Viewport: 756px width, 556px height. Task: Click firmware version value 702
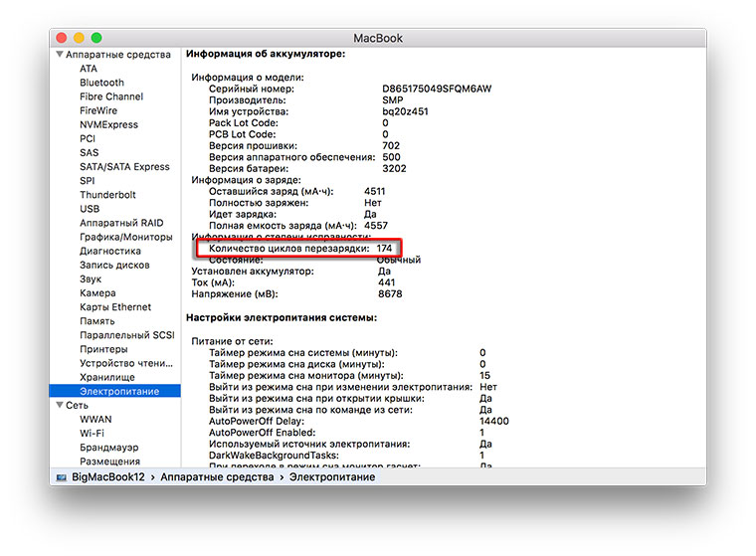click(x=391, y=145)
